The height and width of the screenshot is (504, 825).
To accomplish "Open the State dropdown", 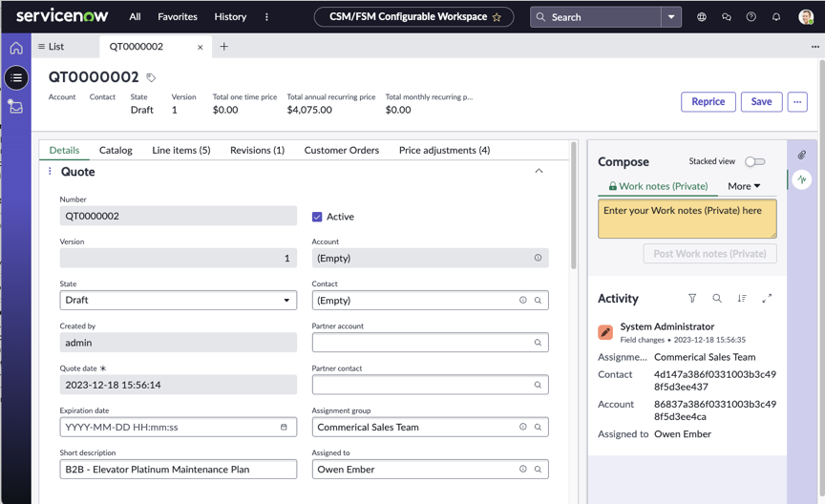I will click(x=178, y=301).
